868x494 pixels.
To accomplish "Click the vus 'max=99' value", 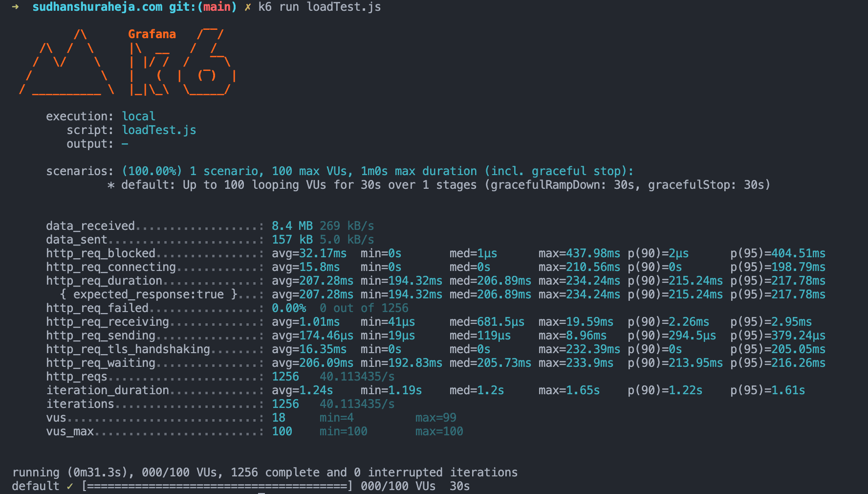I will coord(436,418).
